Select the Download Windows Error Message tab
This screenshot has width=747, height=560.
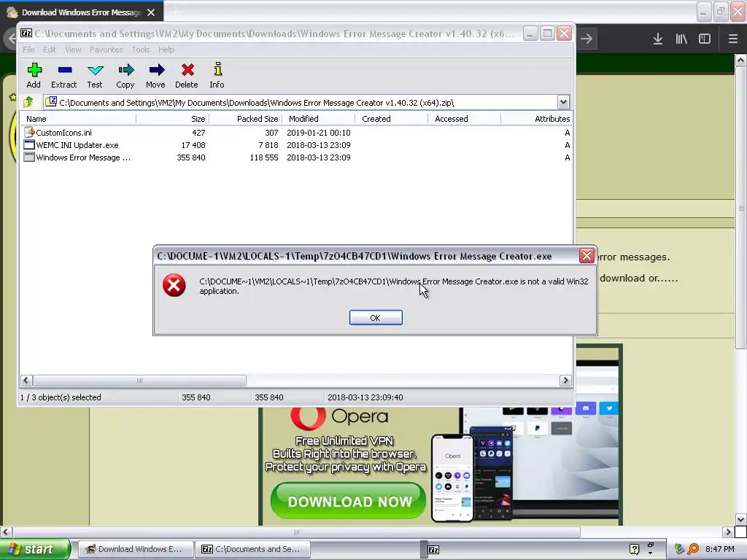click(x=82, y=12)
